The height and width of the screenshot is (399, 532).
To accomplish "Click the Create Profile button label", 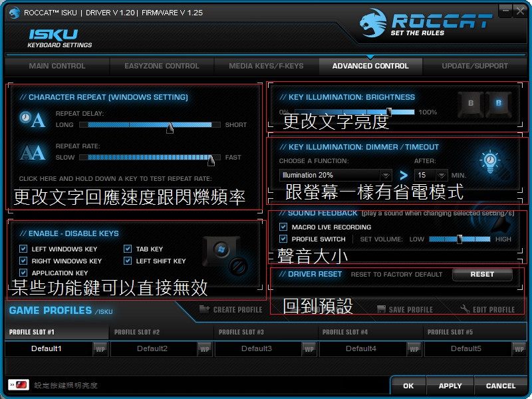I will pyautogui.click(x=238, y=310).
